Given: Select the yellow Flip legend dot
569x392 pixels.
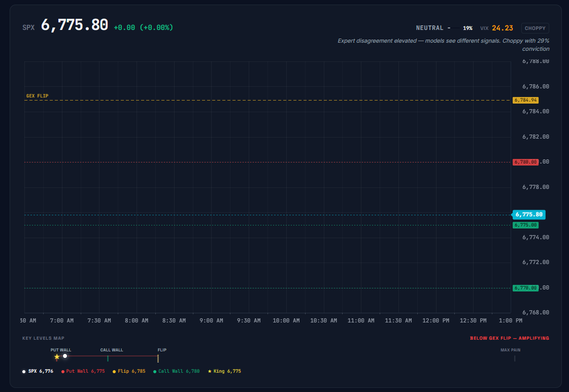Looking at the screenshot, I should click(114, 371).
